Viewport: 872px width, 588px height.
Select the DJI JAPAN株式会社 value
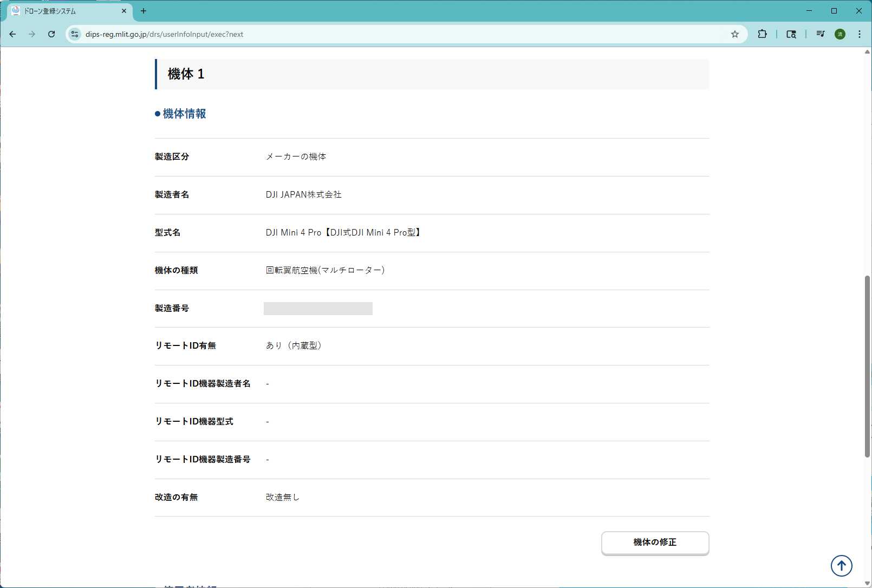pos(303,194)
